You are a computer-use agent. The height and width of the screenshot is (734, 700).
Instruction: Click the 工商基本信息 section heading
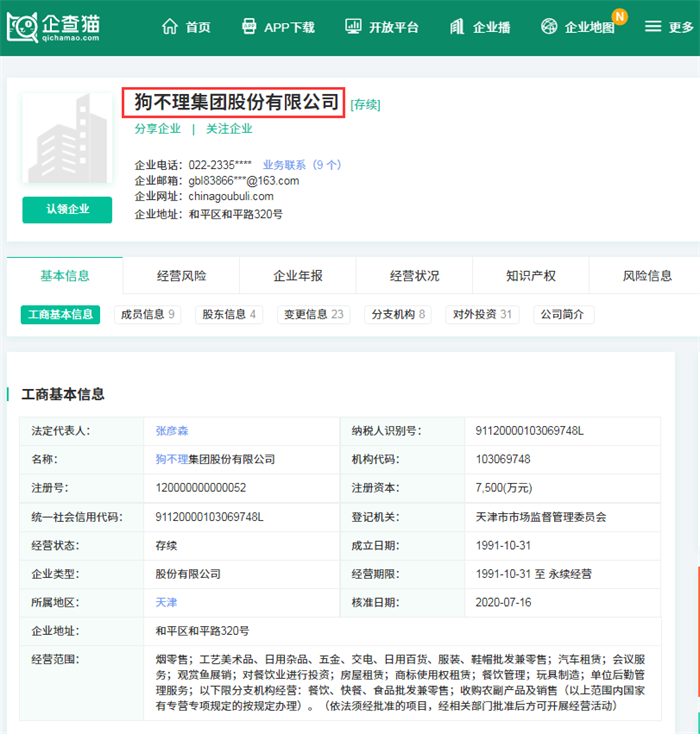point(63,394)
